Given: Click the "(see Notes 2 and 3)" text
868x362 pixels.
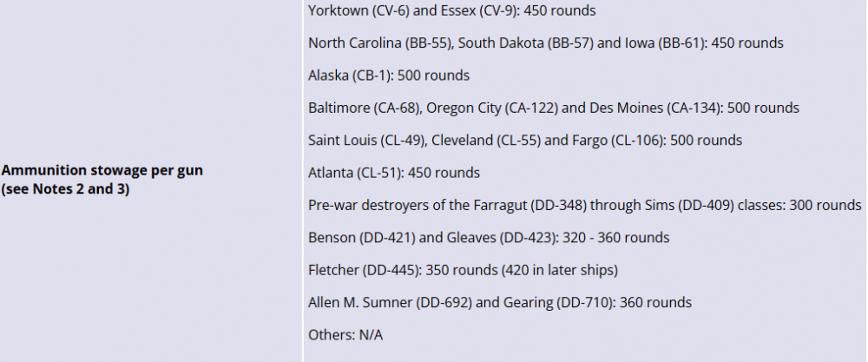Looking at the screenshot, I should pos(66,188).
